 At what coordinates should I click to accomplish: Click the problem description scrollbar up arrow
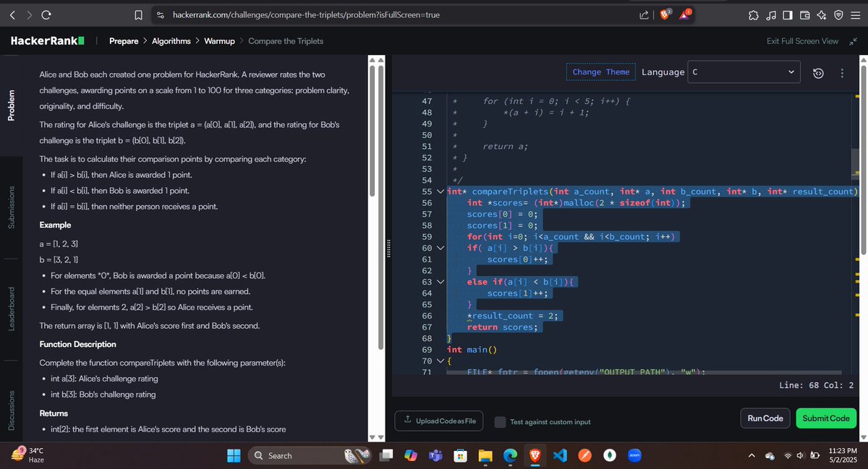point(373,61)
